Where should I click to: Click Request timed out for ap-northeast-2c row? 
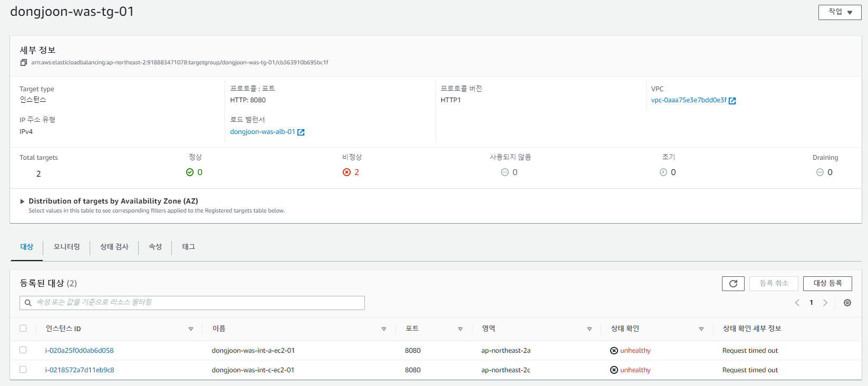pos(750,370)
